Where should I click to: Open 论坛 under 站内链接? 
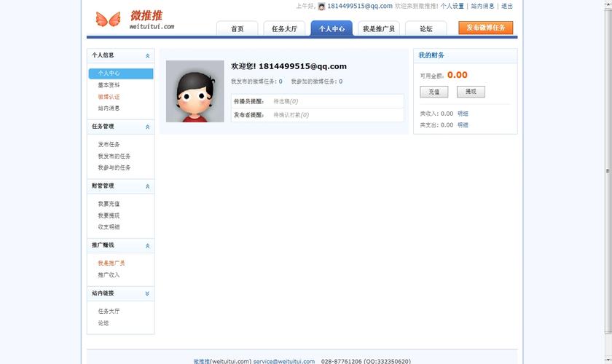(103, 323)
